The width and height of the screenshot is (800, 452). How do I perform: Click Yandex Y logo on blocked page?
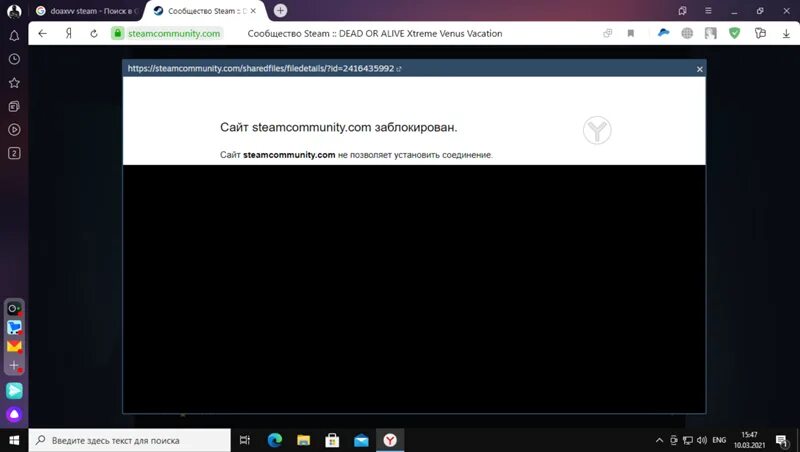[x=597, y=130]
